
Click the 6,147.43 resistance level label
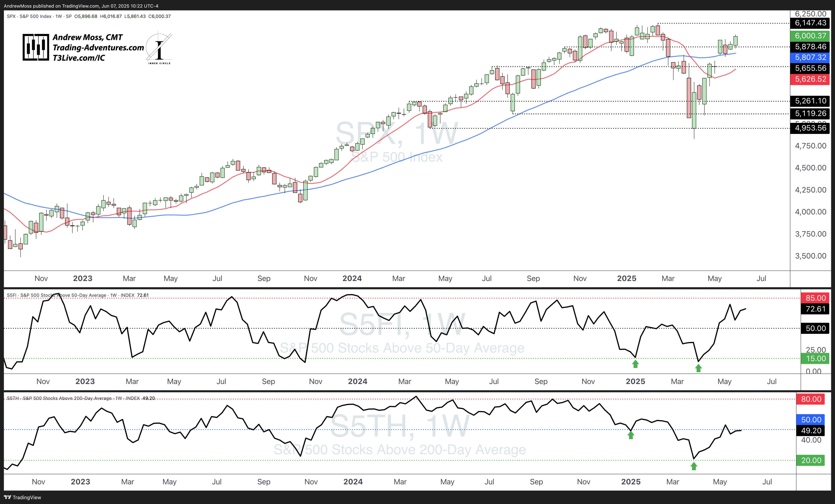pos(810,23)
